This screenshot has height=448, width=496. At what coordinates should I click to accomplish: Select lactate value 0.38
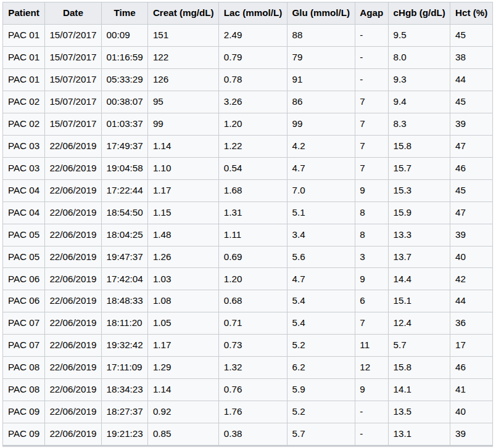(253, 434)
